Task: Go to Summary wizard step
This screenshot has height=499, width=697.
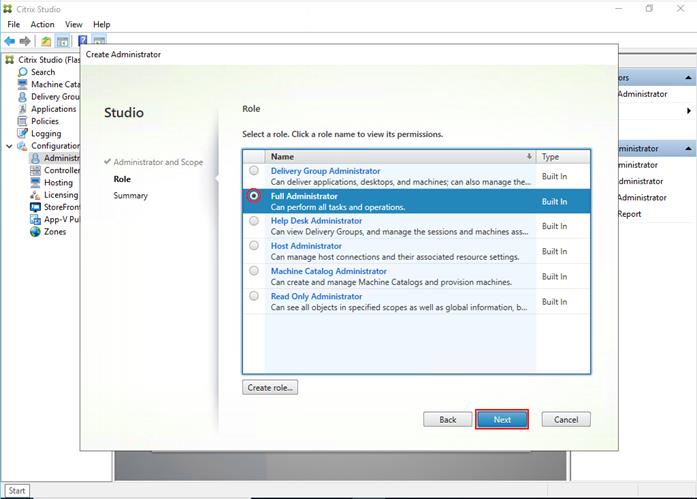Action: pos(130,196)
